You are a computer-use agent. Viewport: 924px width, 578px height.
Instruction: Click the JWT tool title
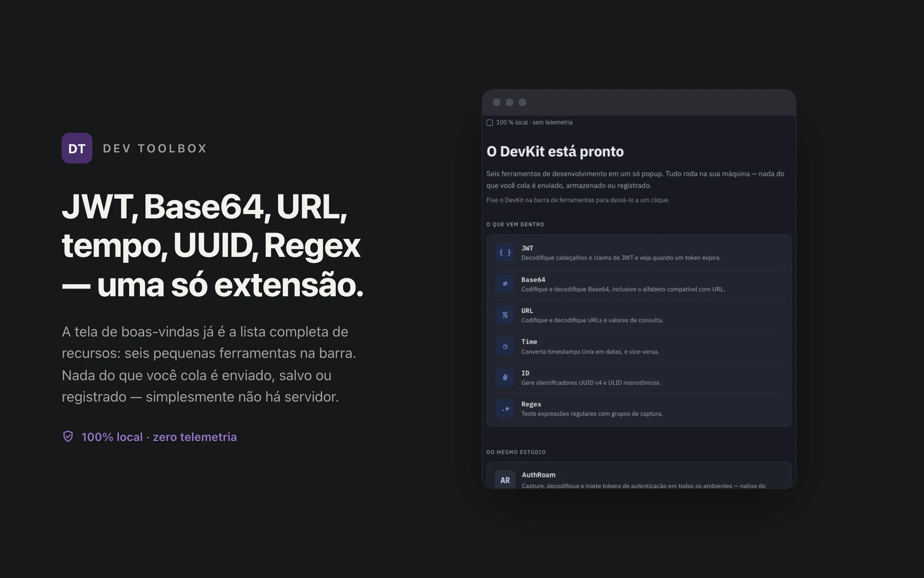(527, 248)
